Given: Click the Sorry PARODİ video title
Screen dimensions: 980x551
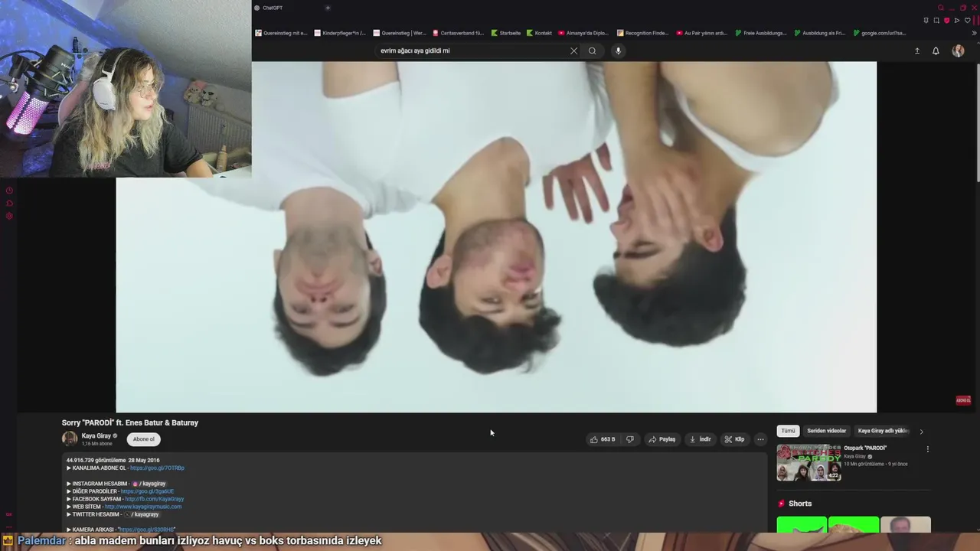Looking at the screenshot, I should point(130,422).
